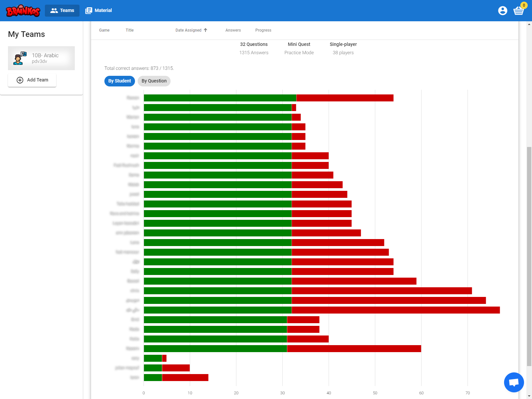Click the 'Practice Mode' text
Image resolution: width=532 pixels, height=399 pixels.
tap(299, 53)
